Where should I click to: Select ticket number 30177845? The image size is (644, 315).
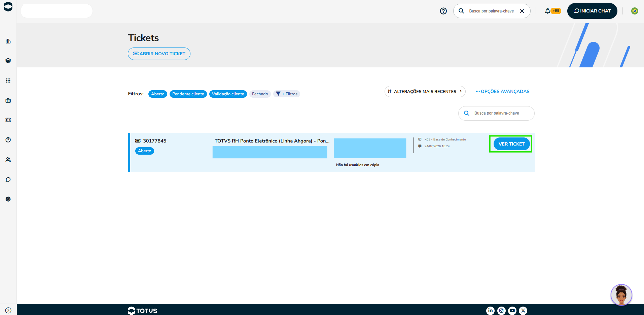click(x=155, y=141)
